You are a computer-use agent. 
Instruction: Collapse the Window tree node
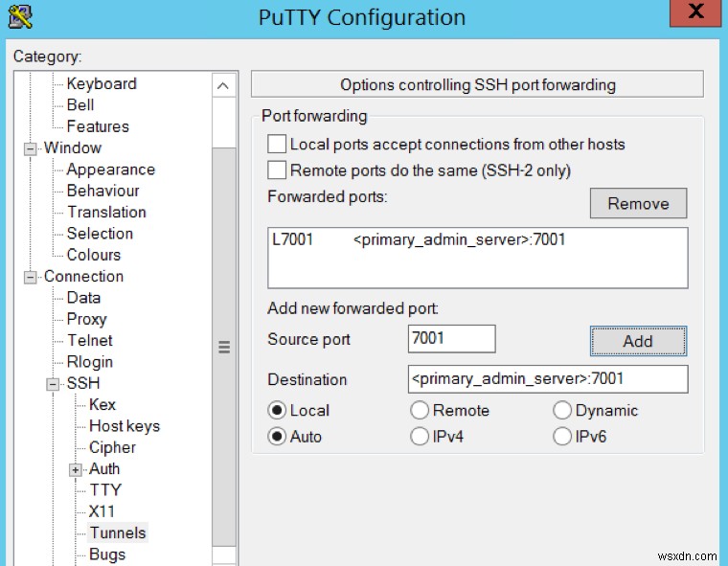coord(31,149)
